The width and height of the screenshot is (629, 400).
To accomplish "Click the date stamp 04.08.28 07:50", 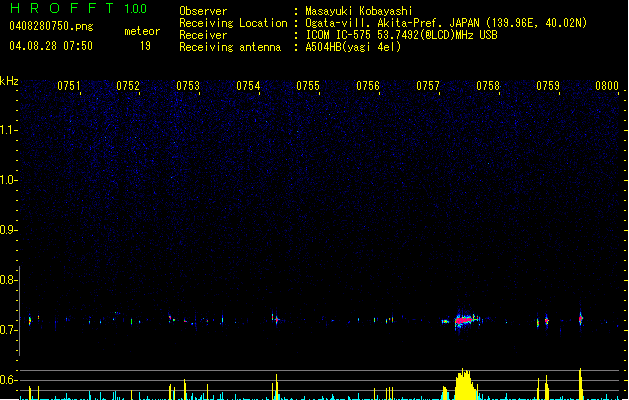I will tap(51, 46).
